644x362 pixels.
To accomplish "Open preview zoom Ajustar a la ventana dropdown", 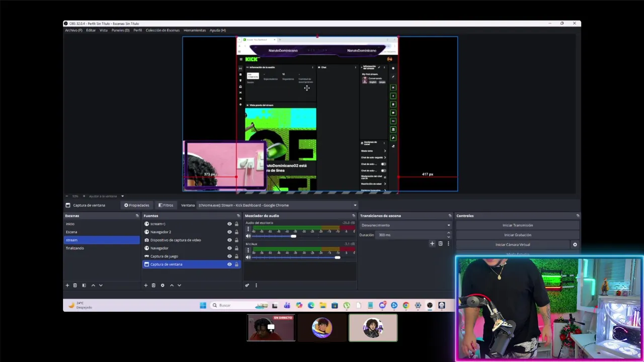I will point(122,196).
